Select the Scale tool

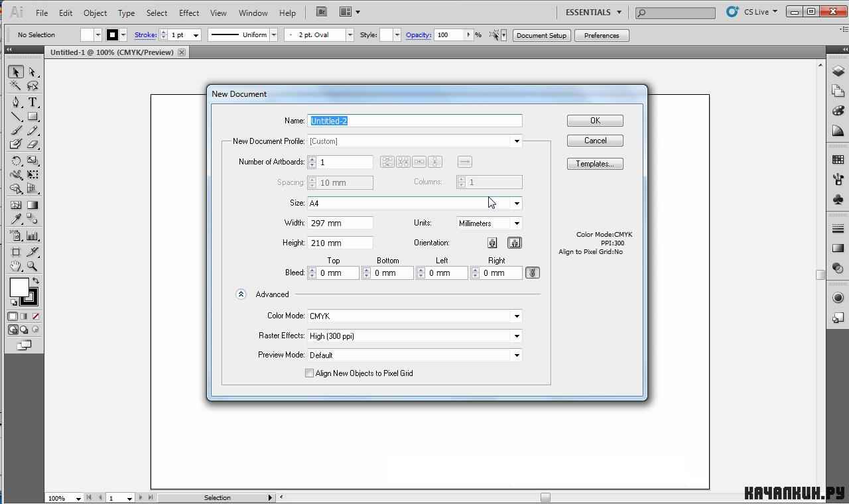tap(33, 161)
